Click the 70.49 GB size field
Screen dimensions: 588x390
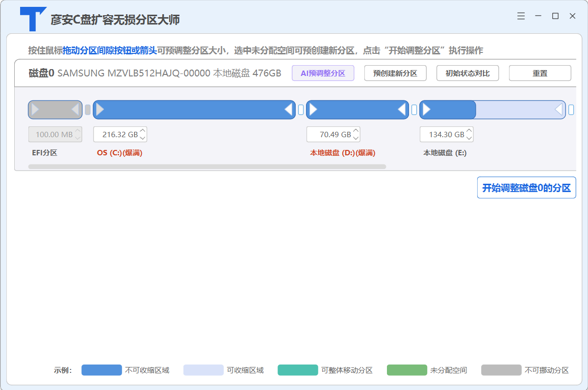click(333, 135)
